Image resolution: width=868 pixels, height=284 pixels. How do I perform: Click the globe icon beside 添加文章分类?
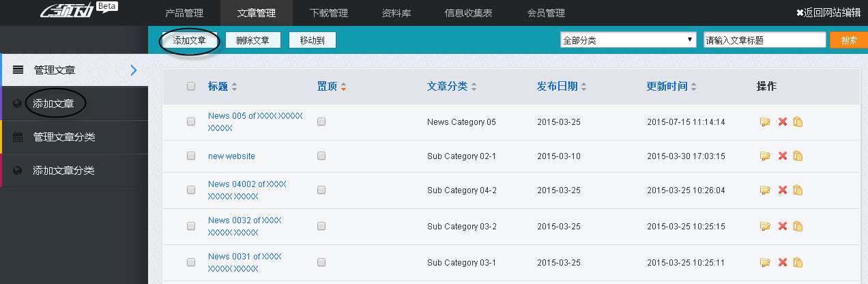pyautogui.click(x=18, y=171)
